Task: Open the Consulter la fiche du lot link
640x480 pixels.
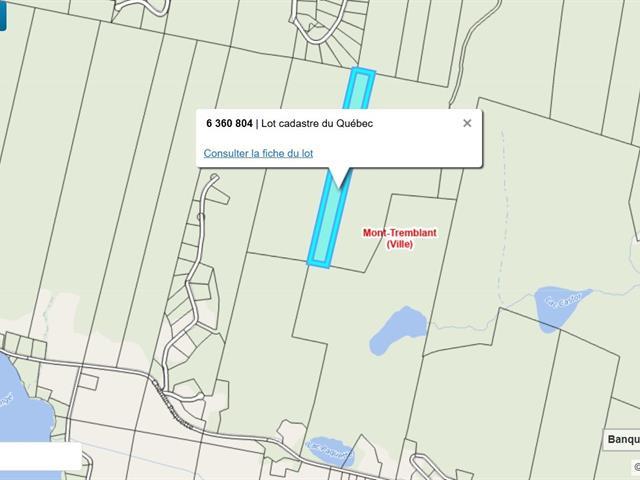Action: pyautogui.click(x=258, y=153)
